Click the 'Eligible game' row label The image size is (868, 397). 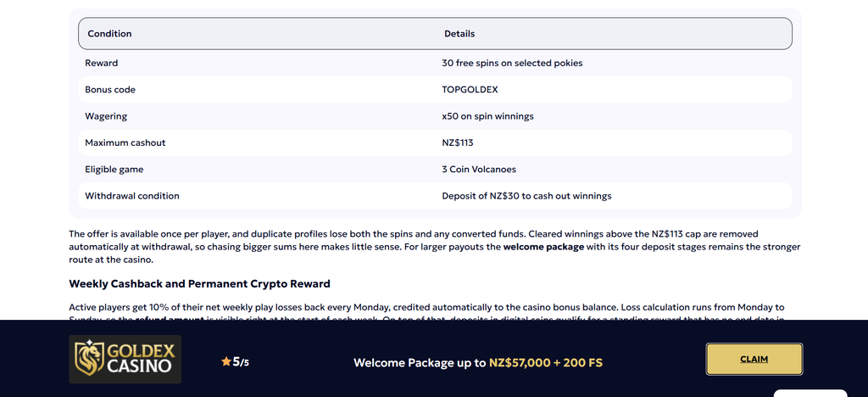114,170
